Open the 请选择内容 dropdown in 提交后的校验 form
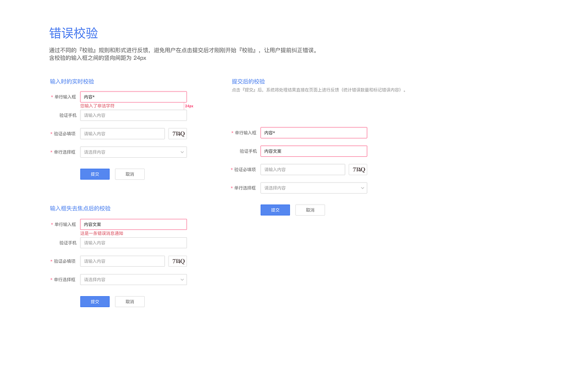 pos(313,188)
